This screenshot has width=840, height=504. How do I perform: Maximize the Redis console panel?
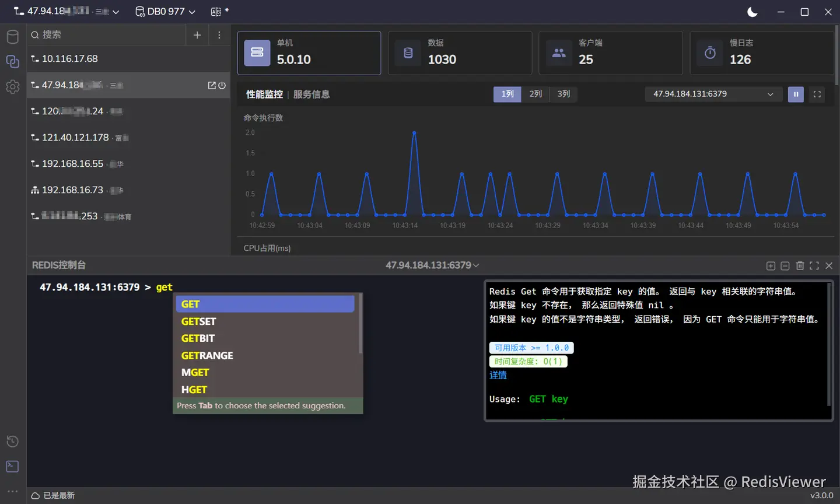click(814, 265)
